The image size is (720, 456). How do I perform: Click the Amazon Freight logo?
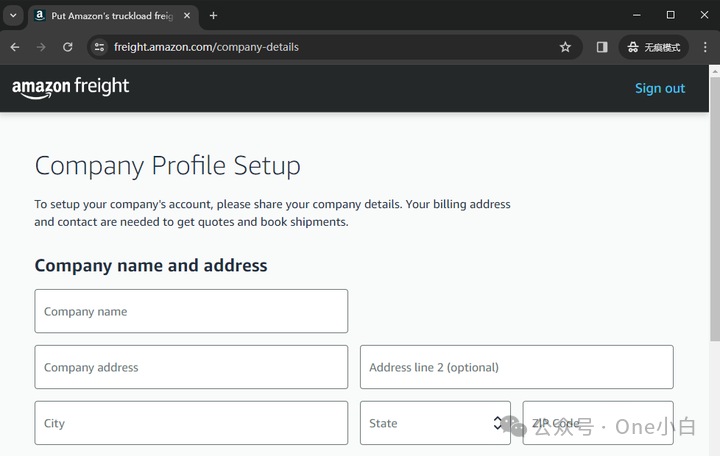pos(71,87)
